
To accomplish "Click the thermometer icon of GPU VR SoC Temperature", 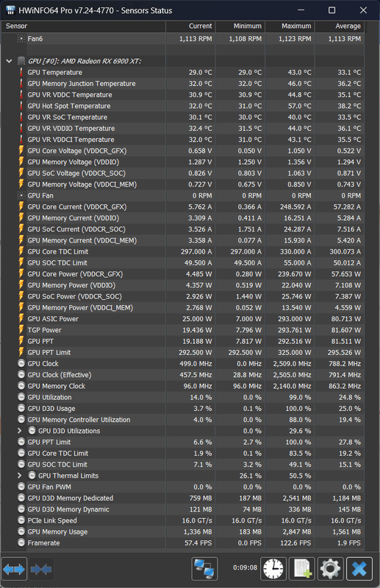I will pos(21,118).
